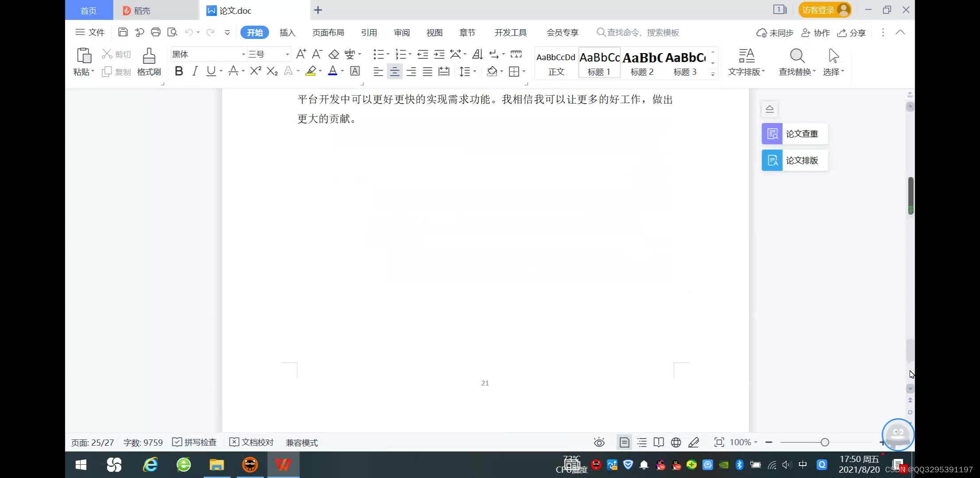Screen dimensions: 980x478
Task: Align text left
Action: pos(378,71)
